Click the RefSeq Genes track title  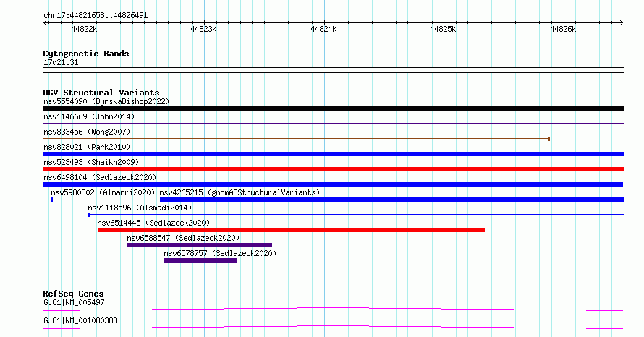[73, 294]
